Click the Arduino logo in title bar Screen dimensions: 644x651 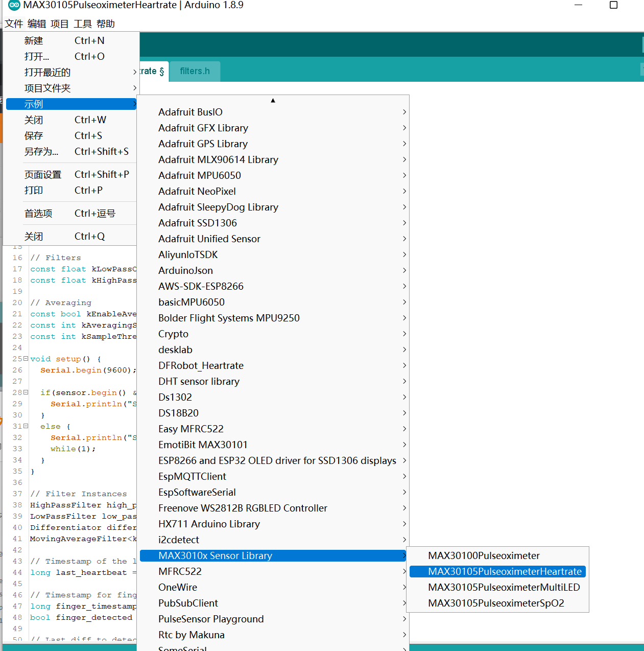(x=14, y=5)
